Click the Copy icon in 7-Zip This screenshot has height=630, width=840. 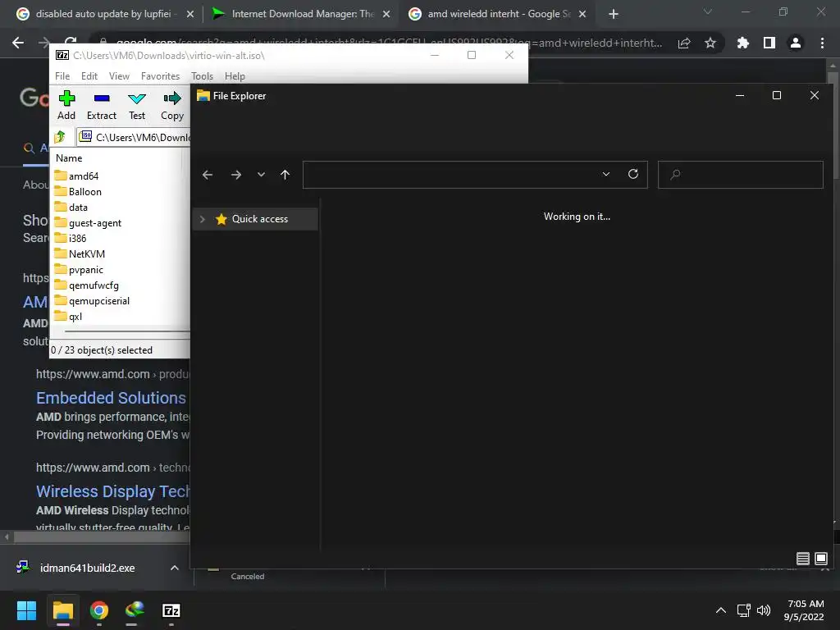pos(172,106)
